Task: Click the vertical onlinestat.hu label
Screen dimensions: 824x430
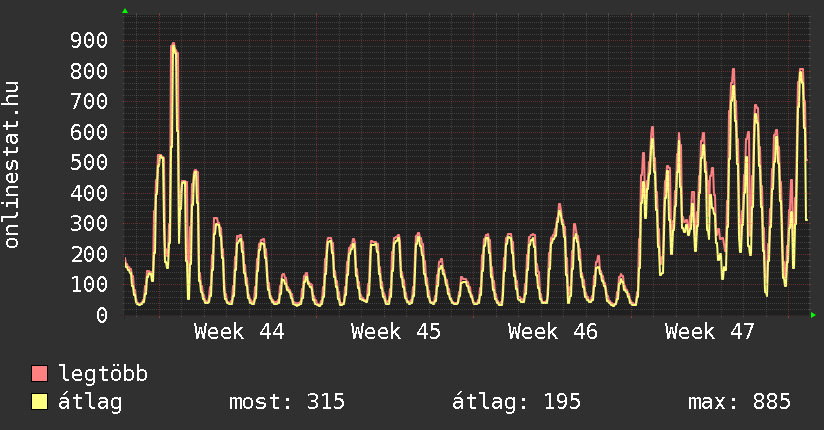Action: [x=13, y=165]
